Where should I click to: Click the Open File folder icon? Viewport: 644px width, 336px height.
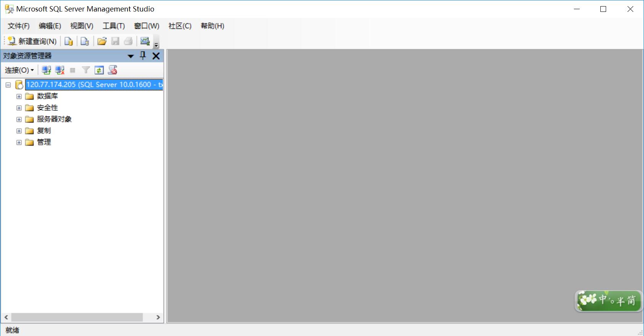(102, 41)
